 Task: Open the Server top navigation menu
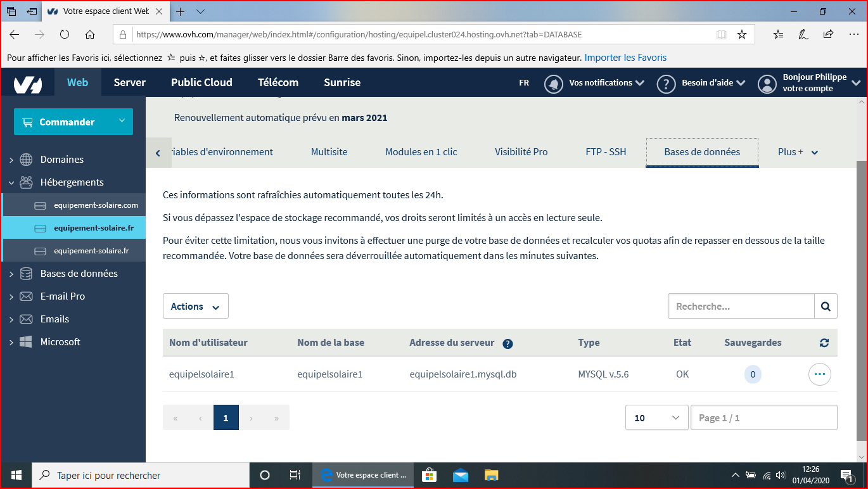click(130, 82)
